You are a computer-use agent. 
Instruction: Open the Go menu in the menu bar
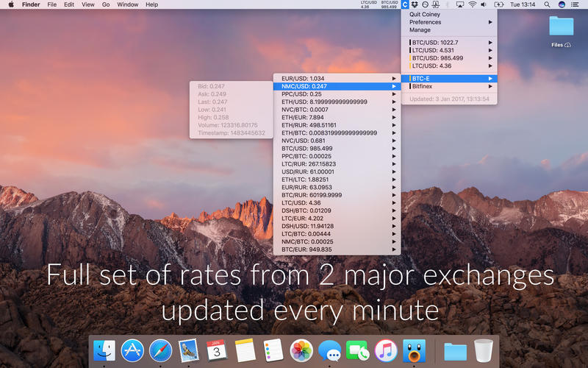coord(106,4)
